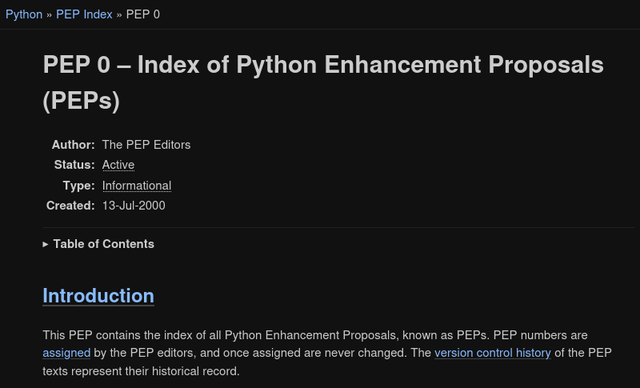Open the version control history link
The height and width of the screenshot is (388, 640).
tap(493, 353)
